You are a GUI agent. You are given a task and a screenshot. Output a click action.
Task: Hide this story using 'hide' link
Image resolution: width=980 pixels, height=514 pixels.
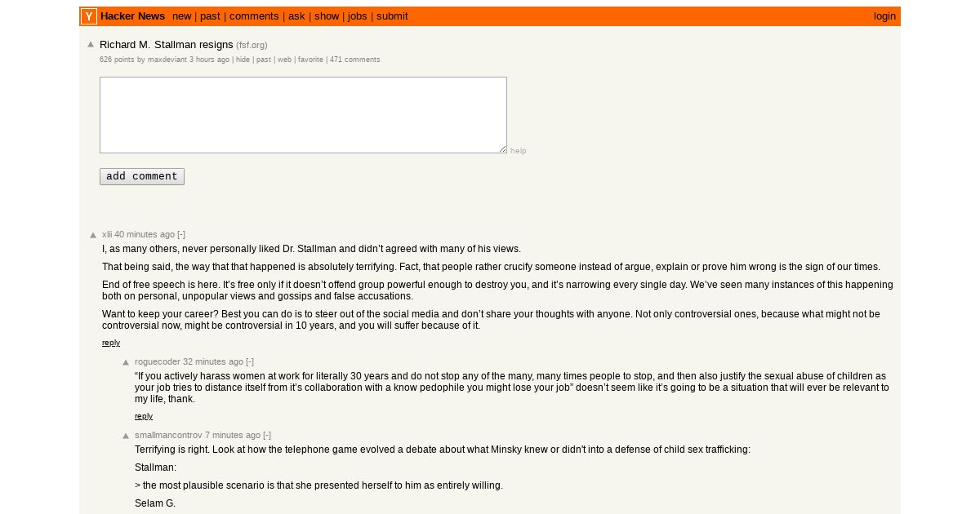click(243, 60)
